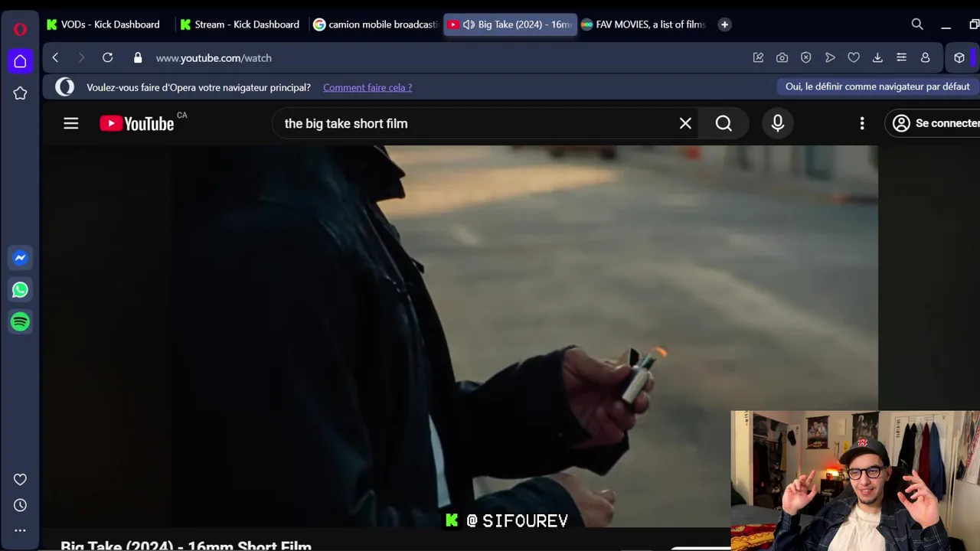Viewport: 980px width, 551px height.
Task: Open sidebar bookmarks star
Action: (20, 93)
